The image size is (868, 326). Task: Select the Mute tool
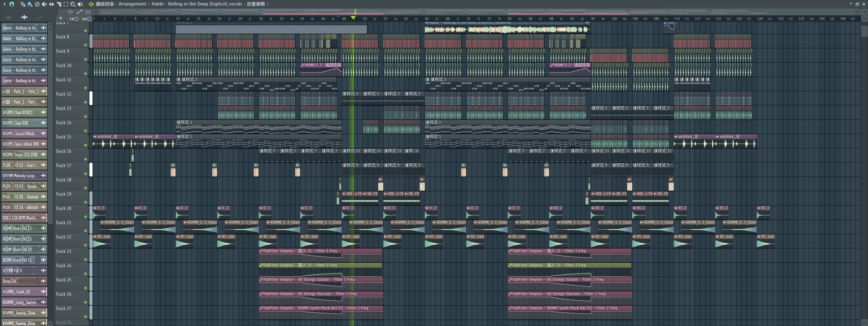pos(44,4)
